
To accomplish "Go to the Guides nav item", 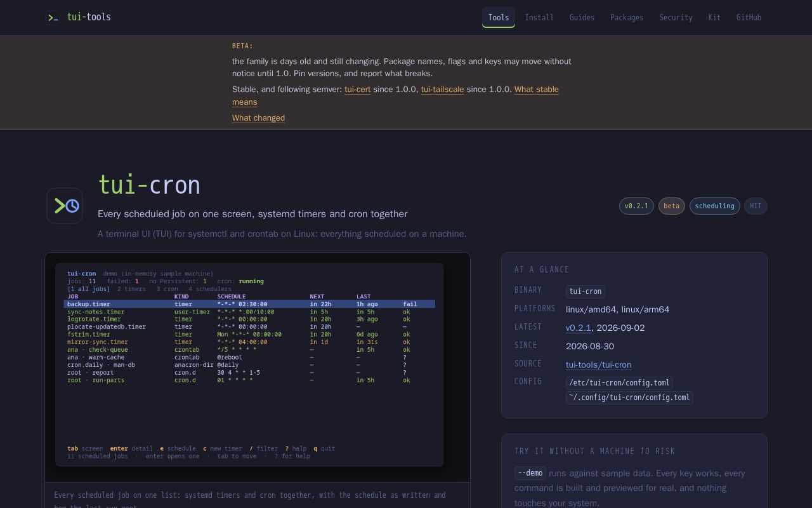I will (582, 17).
